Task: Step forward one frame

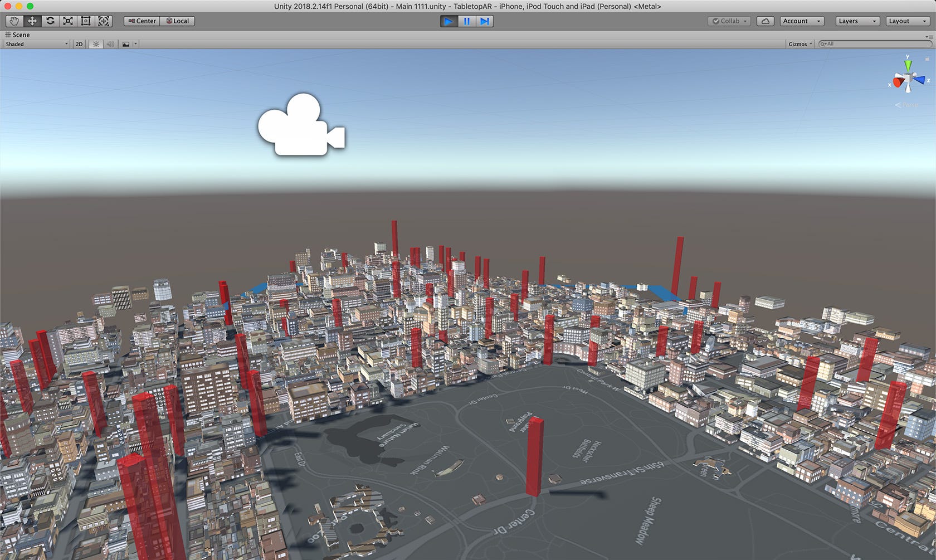Action: [x=485, y=21]
